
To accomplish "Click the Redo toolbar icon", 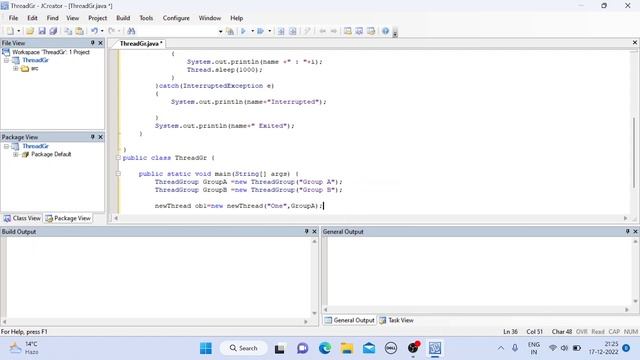I will point(111,31).
